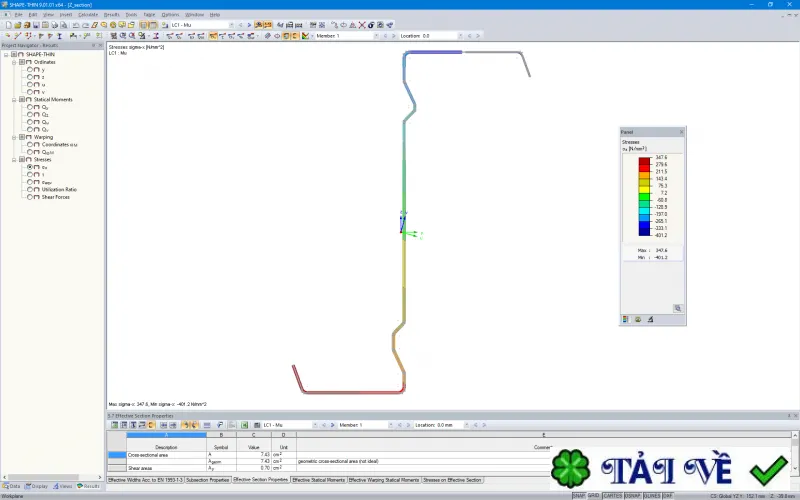This screenshot has width=800, height=500.
Task: Click the Open folder icon in toolbar
Action: tap(18, 24)
